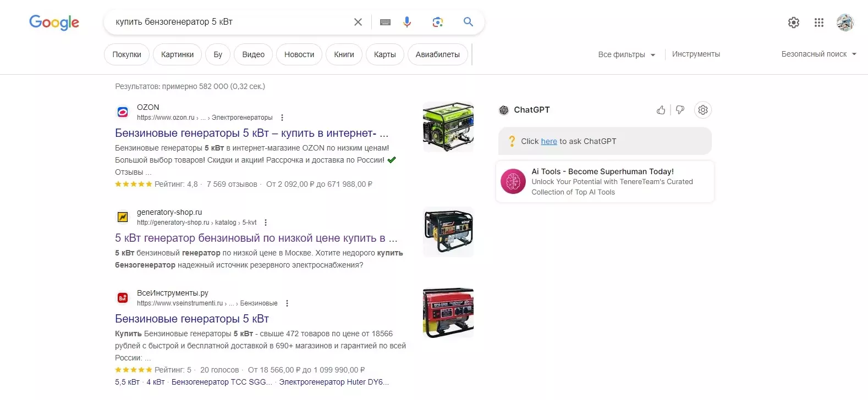Click 'Рейтинг: 4,8' rating text

(176, 184)
